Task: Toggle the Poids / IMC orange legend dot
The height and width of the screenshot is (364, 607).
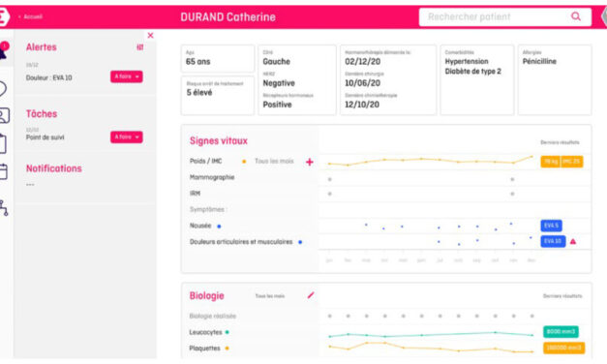Action: (244, 162)
